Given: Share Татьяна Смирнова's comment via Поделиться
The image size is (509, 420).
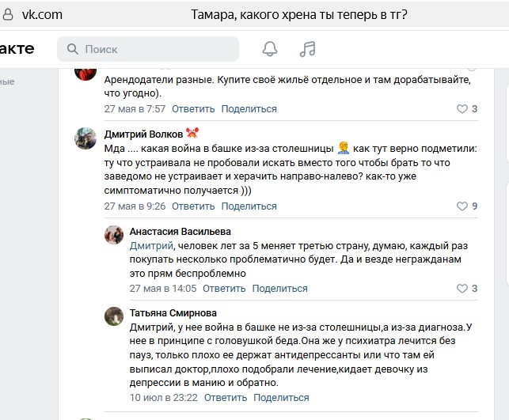Looking at the screenshot, I should click(279, 397).
